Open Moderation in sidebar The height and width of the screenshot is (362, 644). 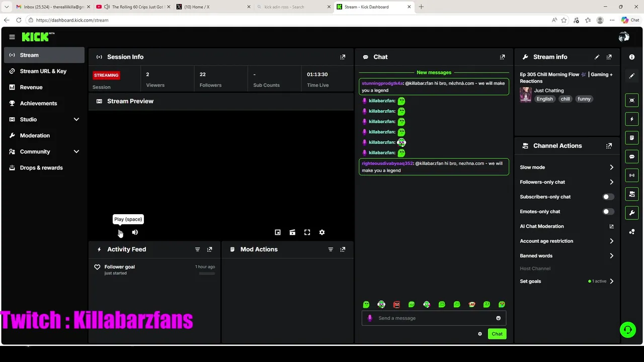(44, 135)
